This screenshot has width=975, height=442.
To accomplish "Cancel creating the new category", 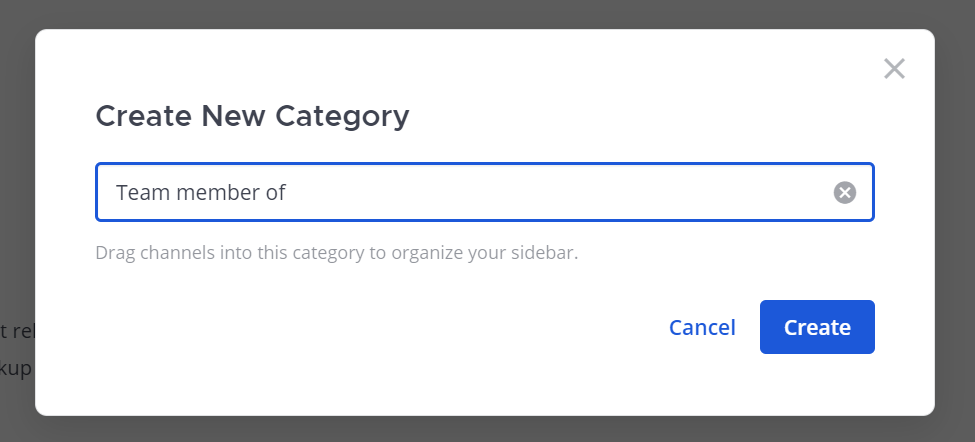I will click(x=702, y=327).
